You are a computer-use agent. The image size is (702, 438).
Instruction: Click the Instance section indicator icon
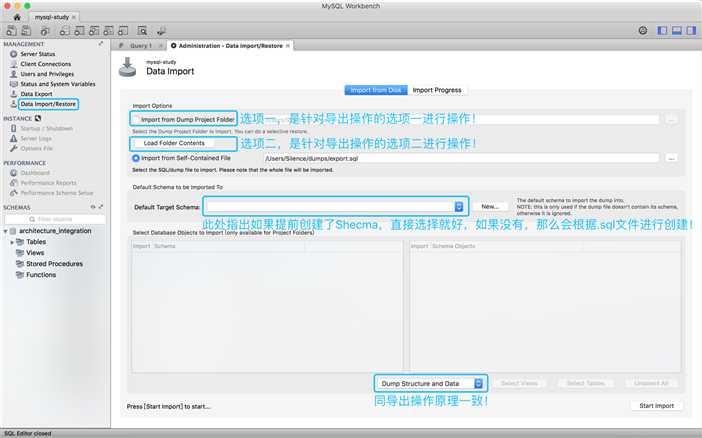38,118
